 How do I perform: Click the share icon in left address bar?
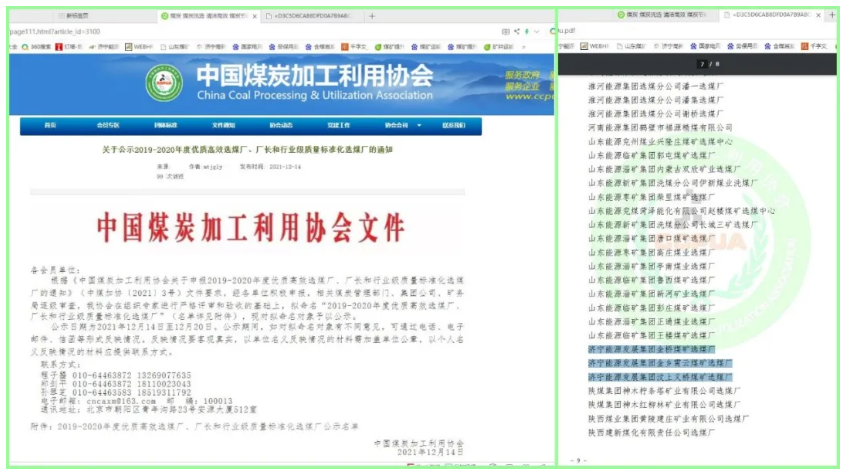pyautogui.click(x=517, y=32)
